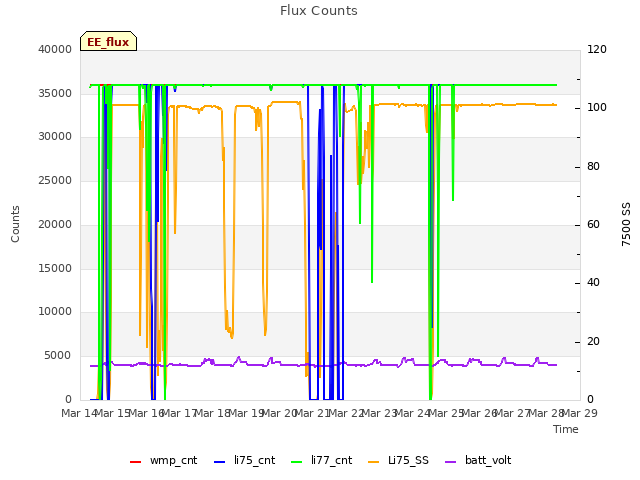The width and height of the screenshot is (640, 480).
Task: Click the orange Li75_SS legend swatch
Action: (x=373, y=462)
